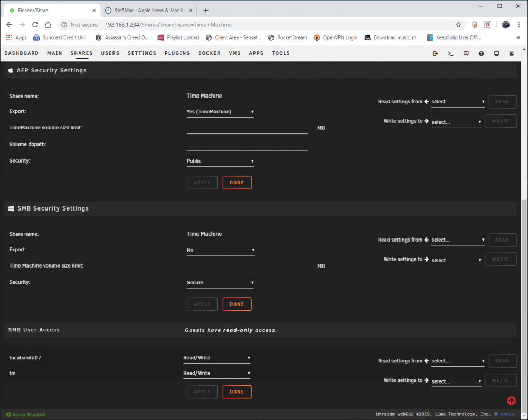The width and height of the screenshot is (528, 420).
Task: Open SMB Security Write settings to dropdown
Action: [x=456, y=260]
